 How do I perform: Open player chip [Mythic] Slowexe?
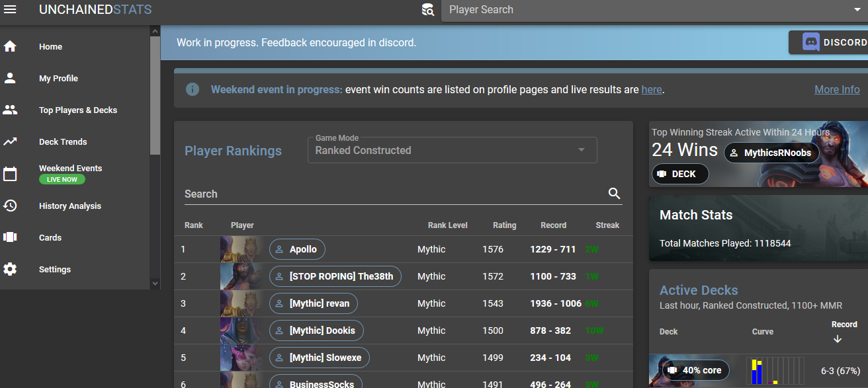320,358
